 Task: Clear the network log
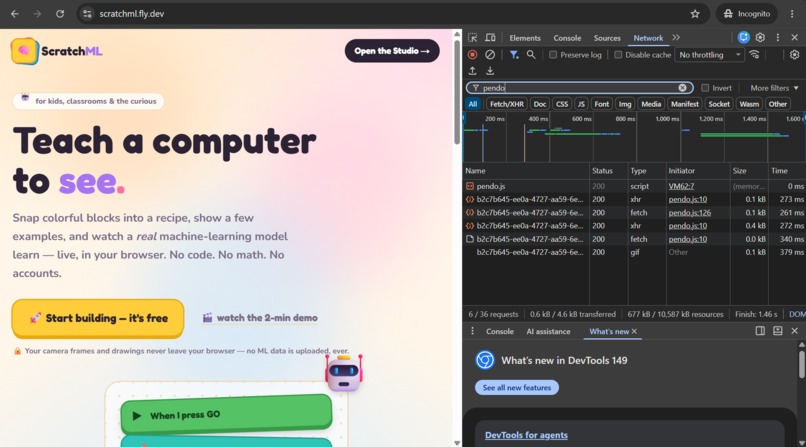click(490, 54)
